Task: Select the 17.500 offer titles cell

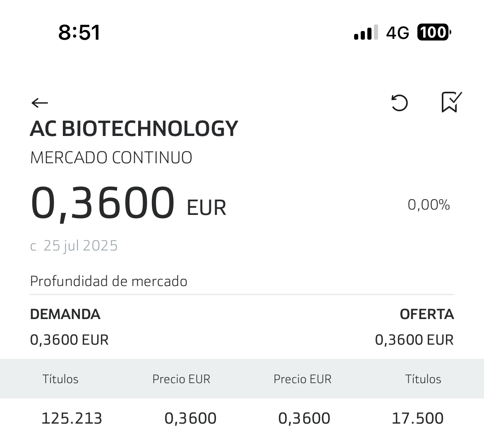Action: (417, 418)
